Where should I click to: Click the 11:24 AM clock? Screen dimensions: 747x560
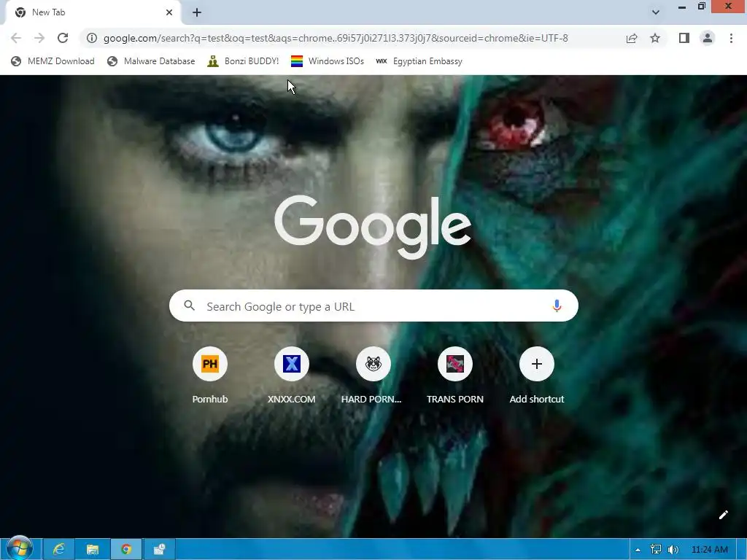point(709,550)
